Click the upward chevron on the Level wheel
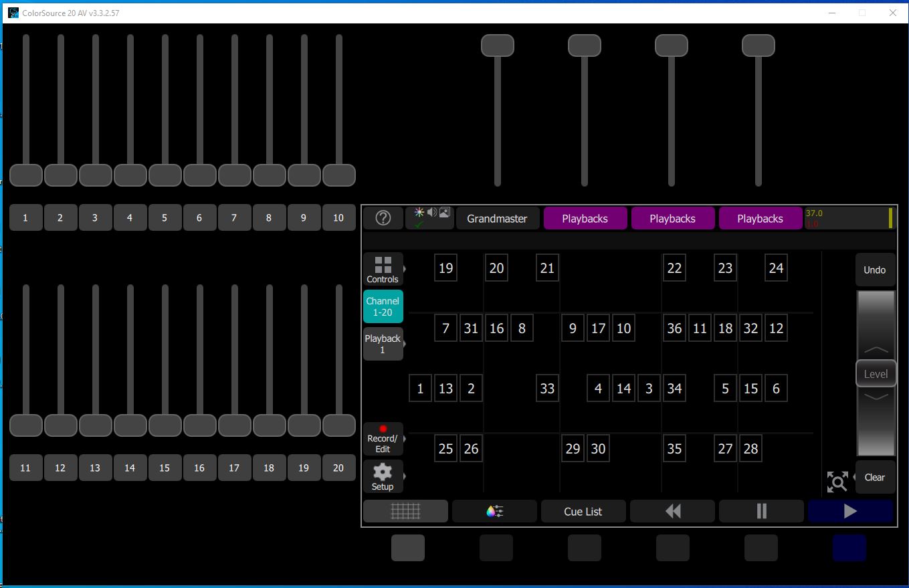Screen dimensions: 909x588 pos(876,350)
